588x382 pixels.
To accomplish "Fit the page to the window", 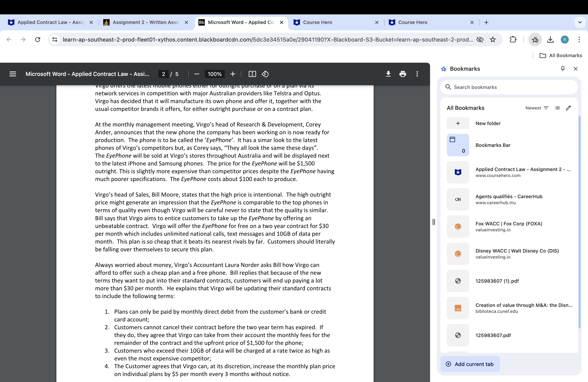I will pos(252,74).
